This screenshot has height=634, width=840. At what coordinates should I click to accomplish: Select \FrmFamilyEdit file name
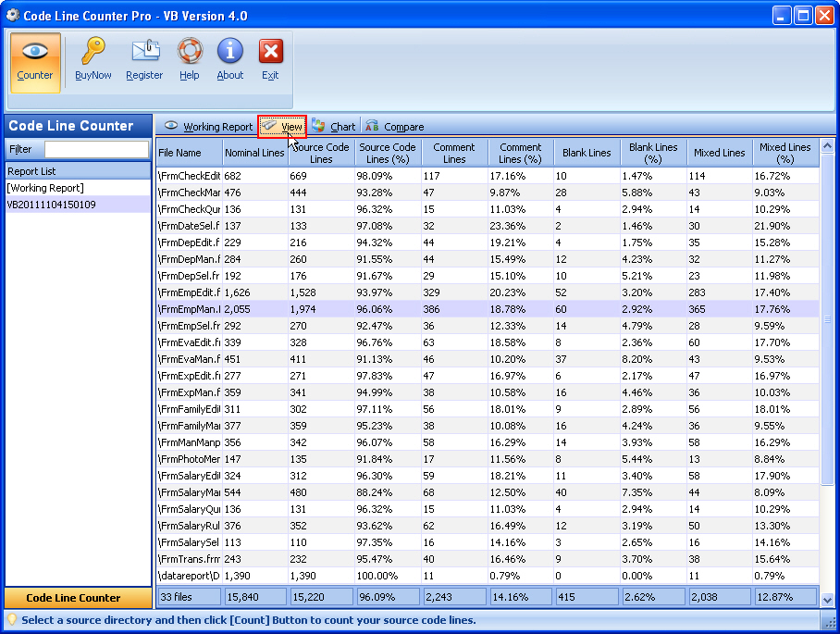tap(189, 409)
